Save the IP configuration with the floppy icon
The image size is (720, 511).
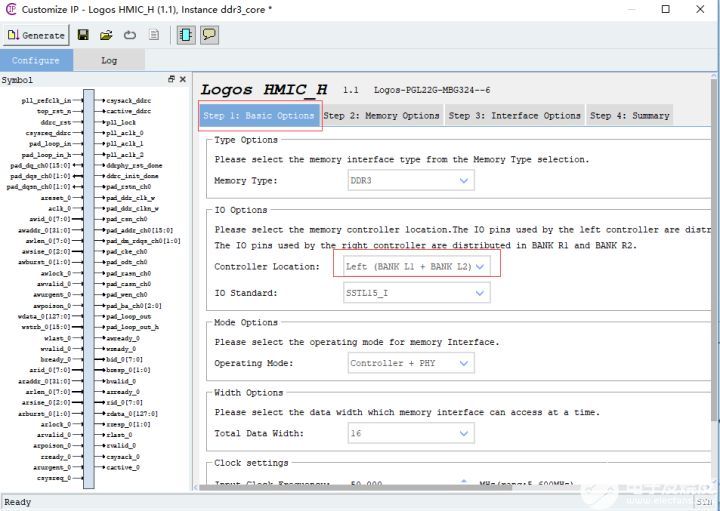pos(83,35)
